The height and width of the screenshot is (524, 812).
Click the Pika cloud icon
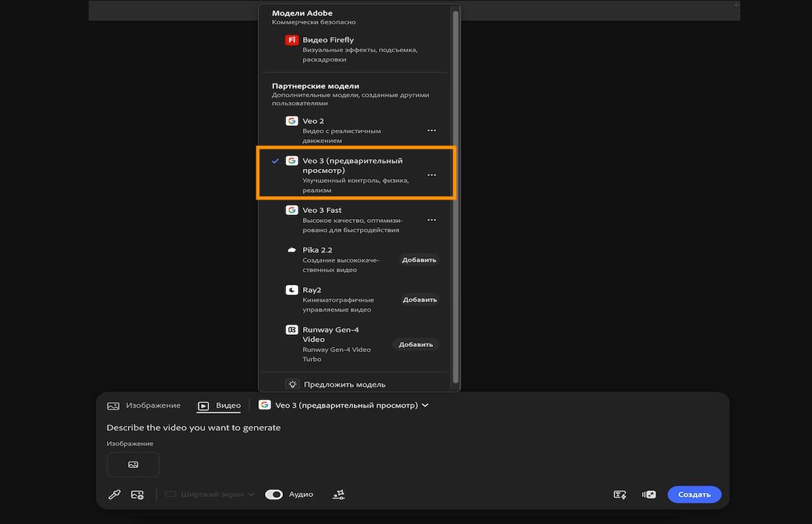(292, 250)
